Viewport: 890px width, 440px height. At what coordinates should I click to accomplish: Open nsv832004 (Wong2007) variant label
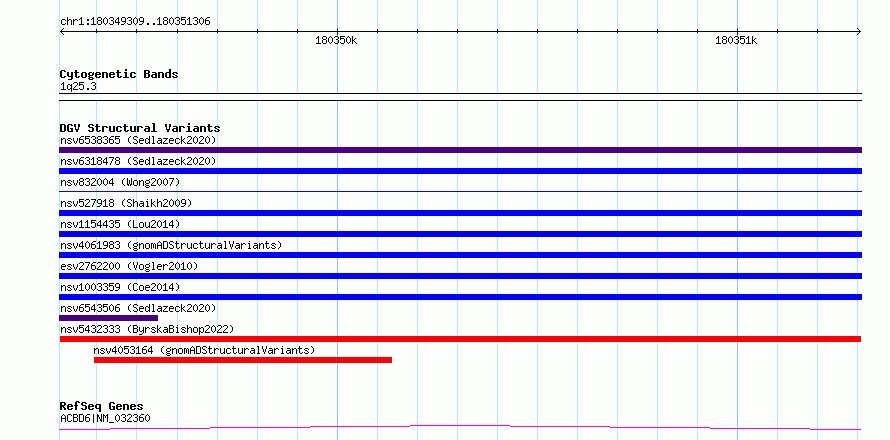click(120, 182)
